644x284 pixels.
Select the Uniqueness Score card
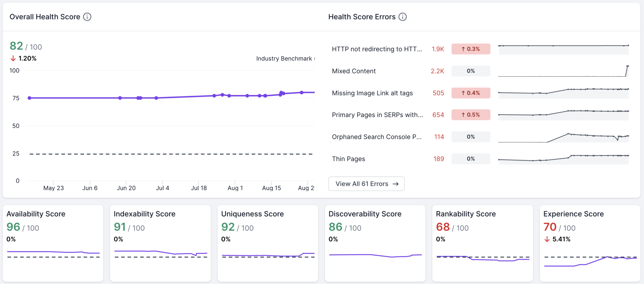tap(268, 243)
